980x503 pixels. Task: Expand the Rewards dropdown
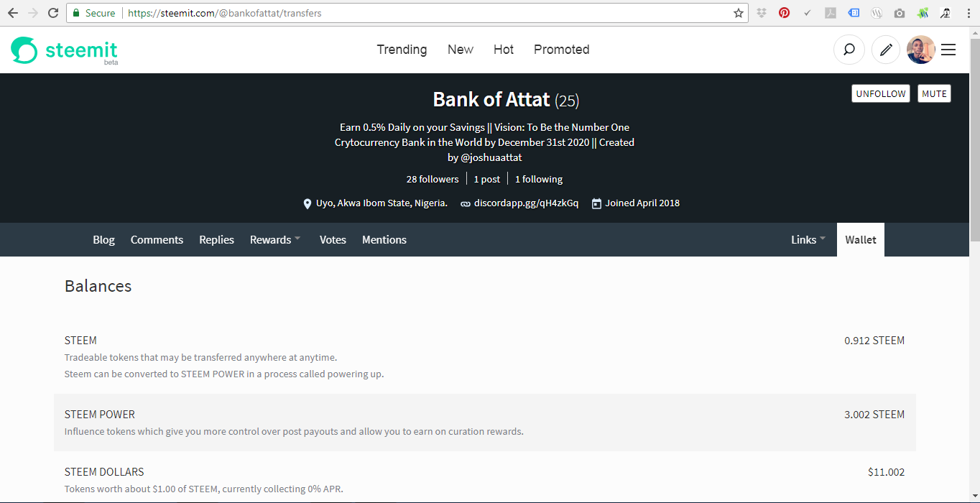(275, 240)
